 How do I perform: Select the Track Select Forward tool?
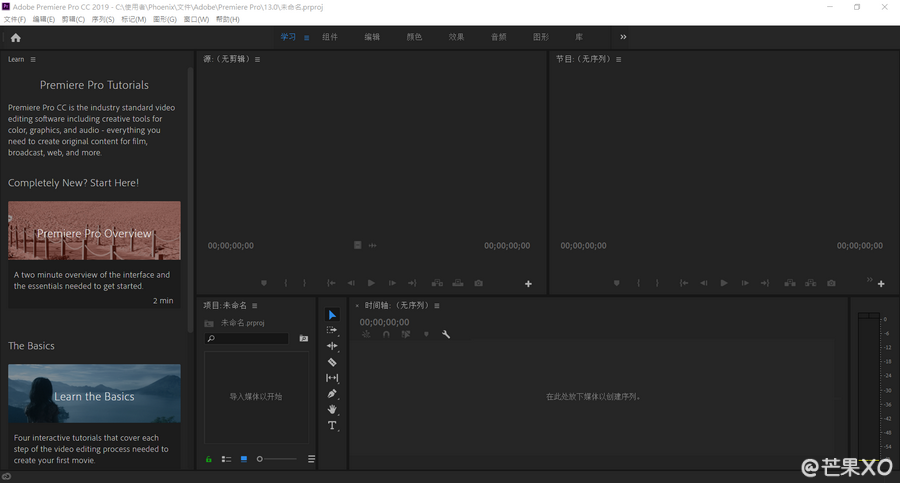click(332, 330)
